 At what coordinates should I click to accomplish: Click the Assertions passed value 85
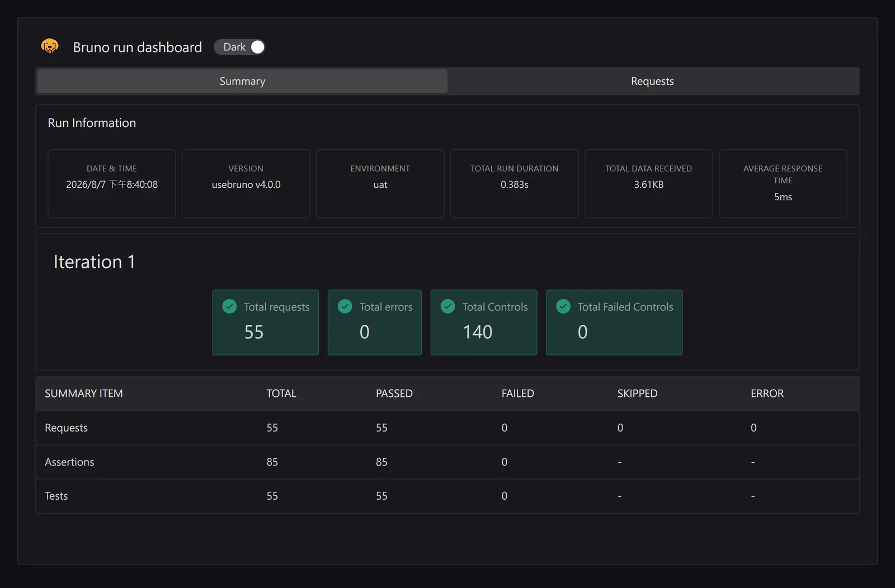381,462
